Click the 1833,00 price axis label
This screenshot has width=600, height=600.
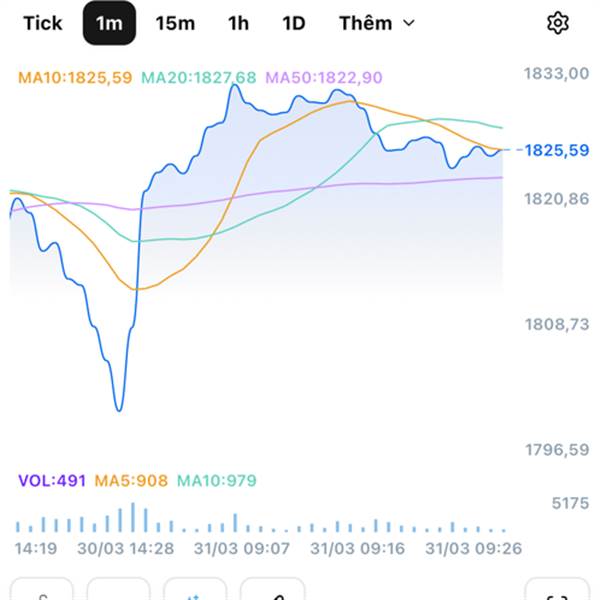click(557, 72)
